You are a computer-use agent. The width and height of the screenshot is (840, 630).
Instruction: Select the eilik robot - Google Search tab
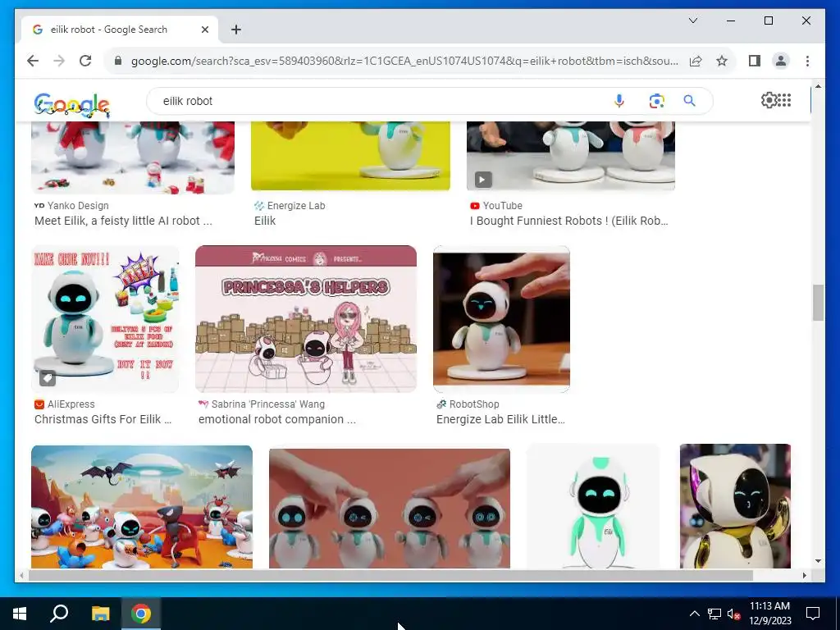coord(120,30)
